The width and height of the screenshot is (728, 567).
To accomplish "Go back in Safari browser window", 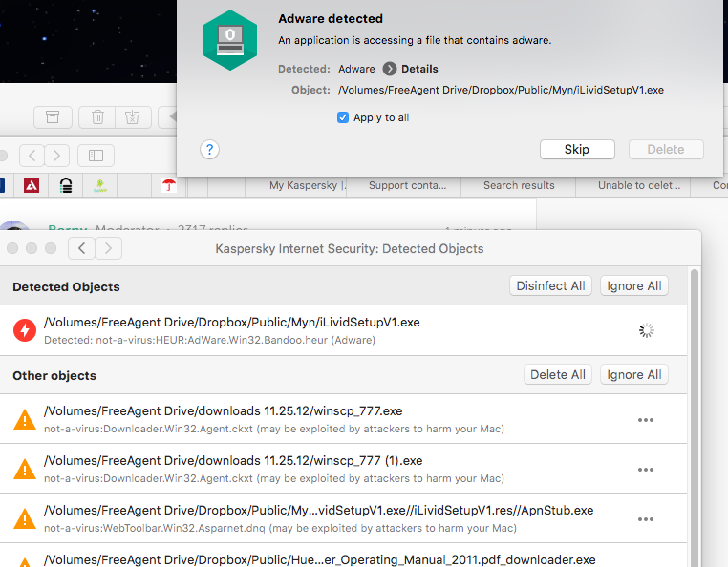I will (x=32, y=156).
